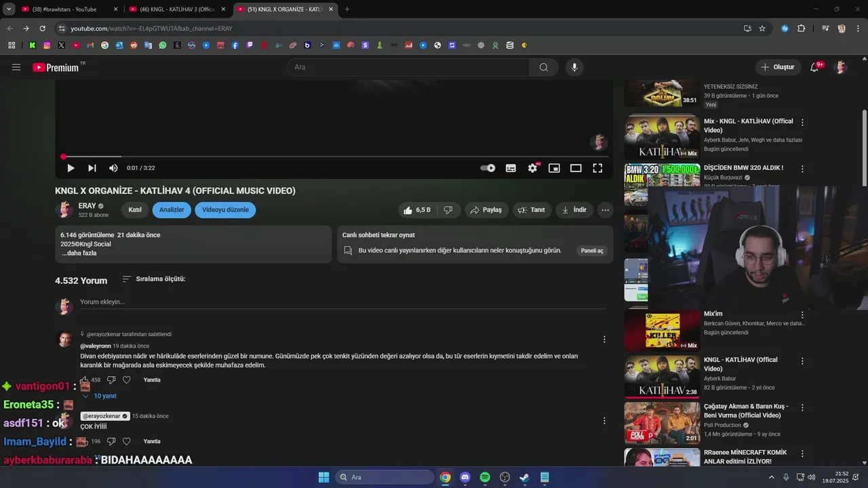Open the Instagram bookmark
This screenshot has height=488, width=868.
click(x=47, y=45)
